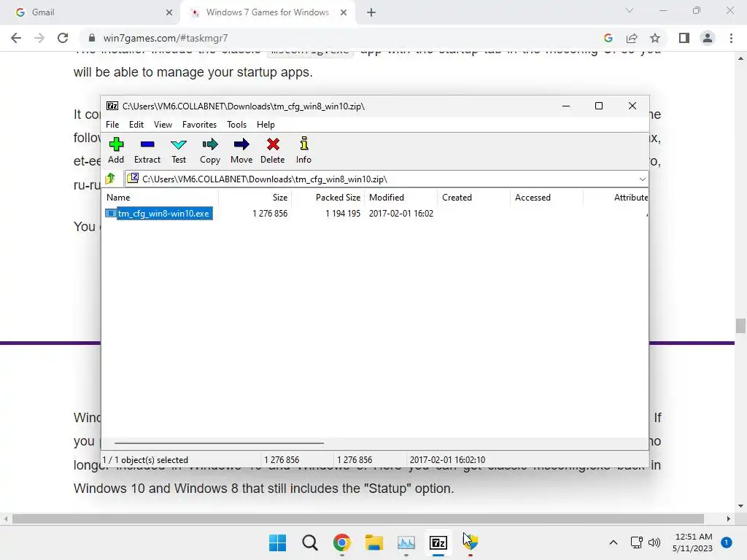The image size is (747, 560).
Task: Switch to Chrome in the taskbar
Action: [342, 542]
